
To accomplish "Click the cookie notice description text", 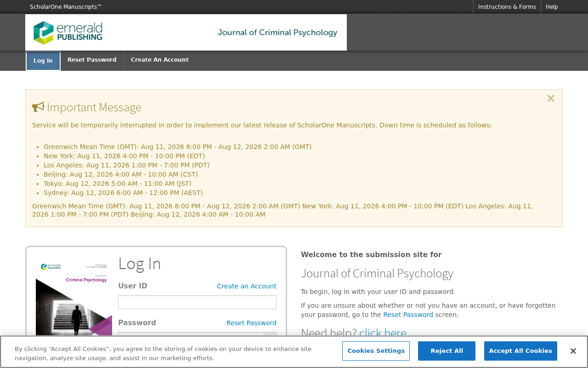I will (163, 353).
